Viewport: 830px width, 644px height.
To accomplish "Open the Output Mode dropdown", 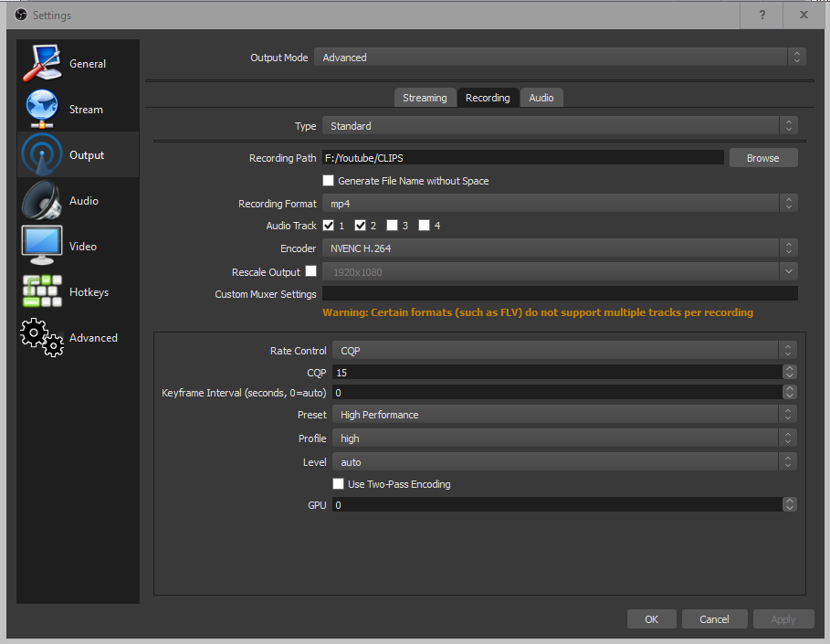I will coord(560,58).
